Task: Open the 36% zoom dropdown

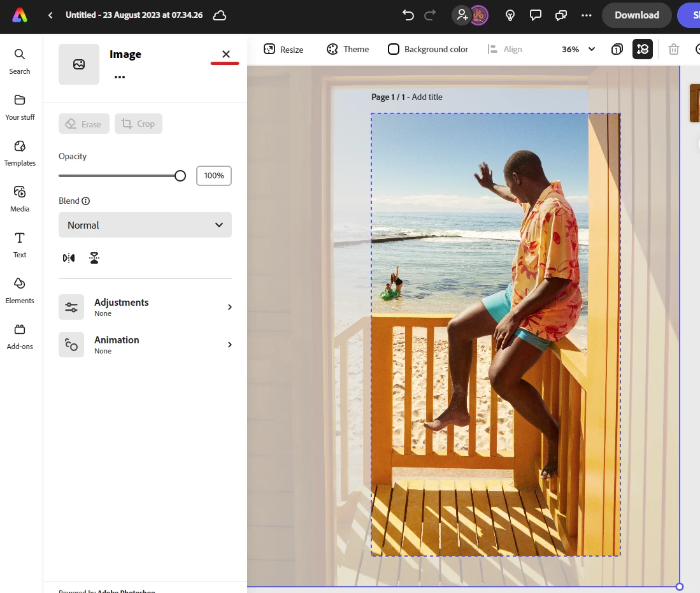Action: tap(578, 49)
